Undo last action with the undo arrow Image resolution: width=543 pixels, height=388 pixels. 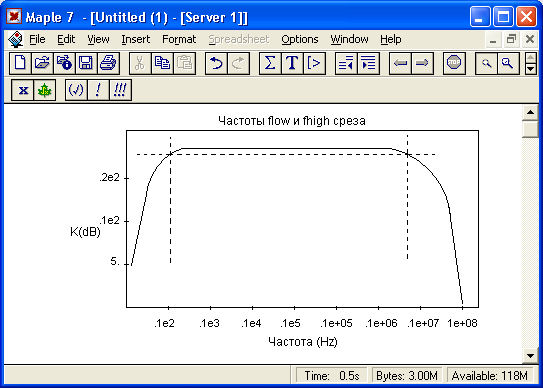(x=216, y=63)
